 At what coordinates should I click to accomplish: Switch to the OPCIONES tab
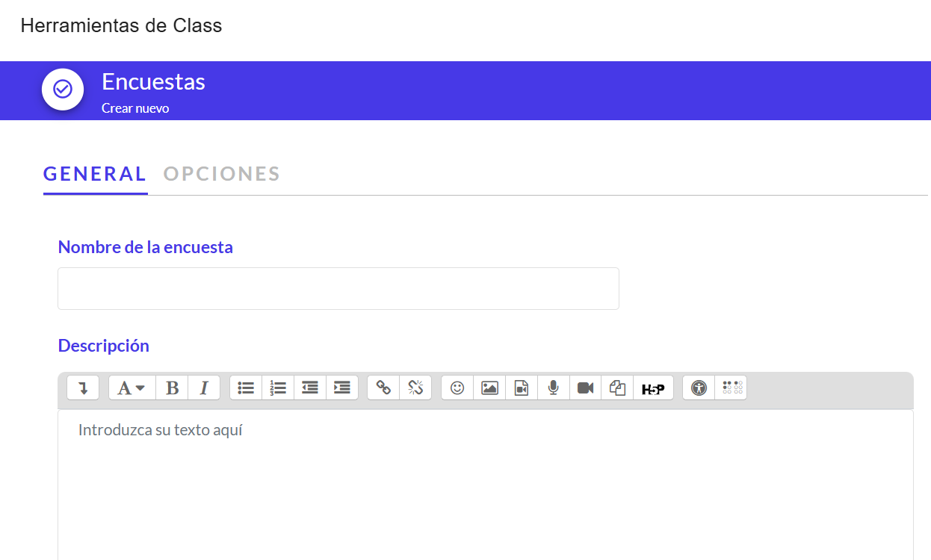pyautogui.click(x=222, y=174)
